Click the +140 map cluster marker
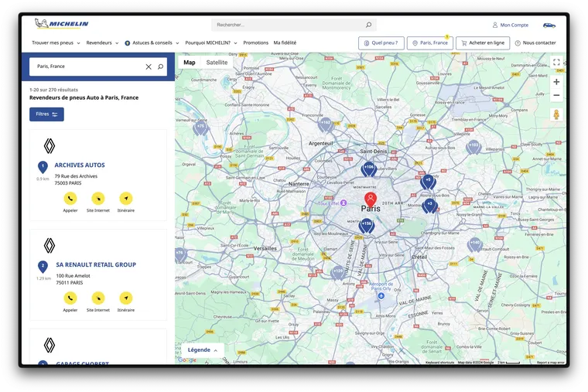Viewport: 588px width, 392px height. 475,244
